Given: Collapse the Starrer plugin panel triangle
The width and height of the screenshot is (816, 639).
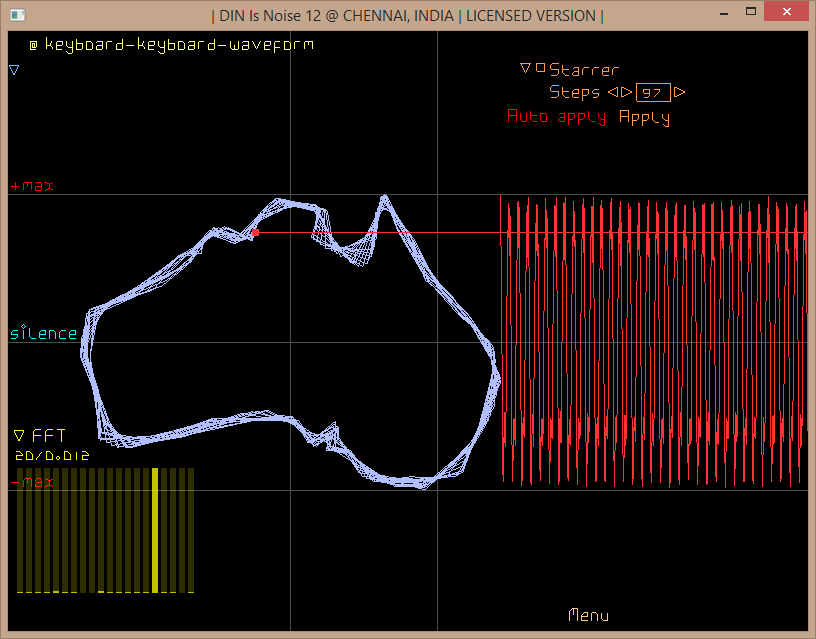Looking at the screenshot, I should tap(525, 69).
